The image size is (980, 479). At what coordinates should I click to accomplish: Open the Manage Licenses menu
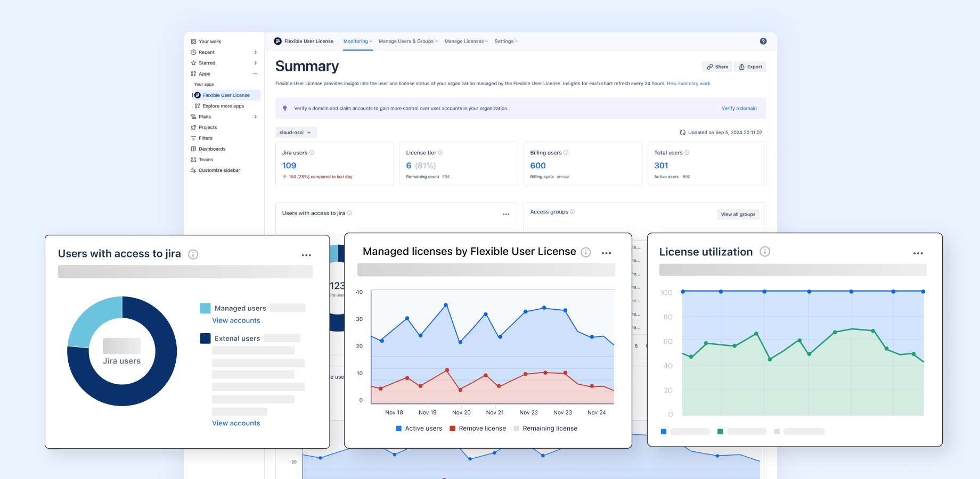coord(466,42)
